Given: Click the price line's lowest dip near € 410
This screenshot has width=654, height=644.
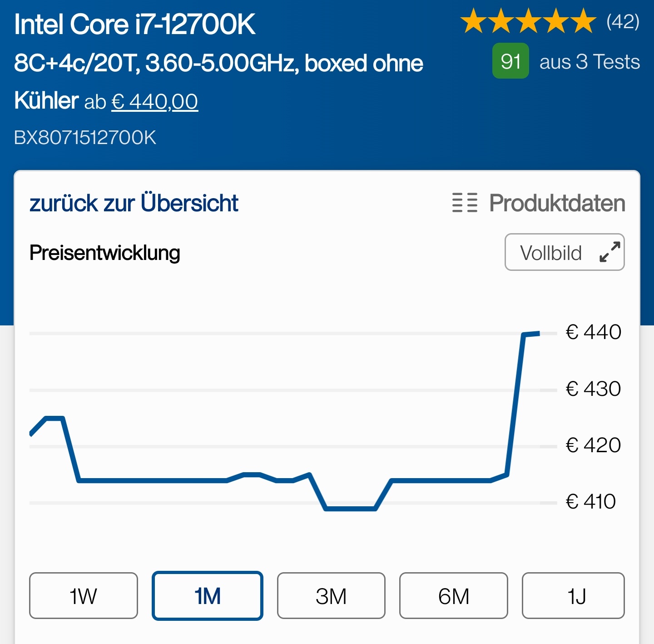Looking at the screenshot, I should point(351,509).
